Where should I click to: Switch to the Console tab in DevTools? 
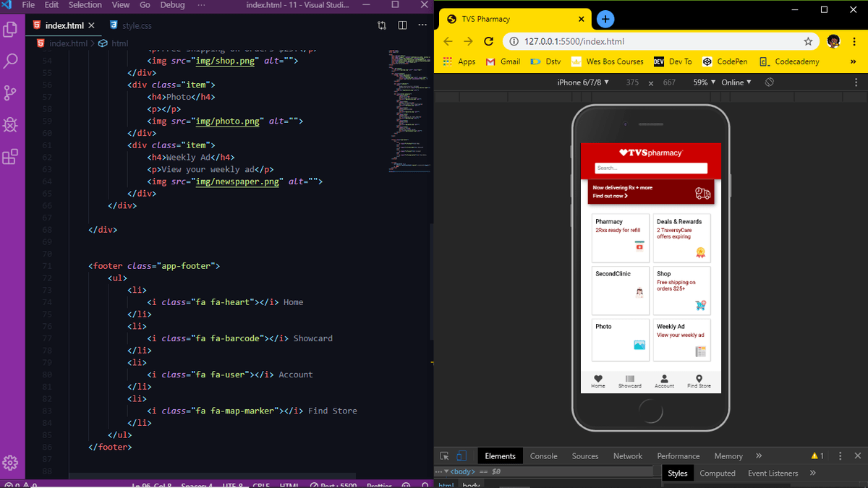pyautogui.click(x=543, y=455)
